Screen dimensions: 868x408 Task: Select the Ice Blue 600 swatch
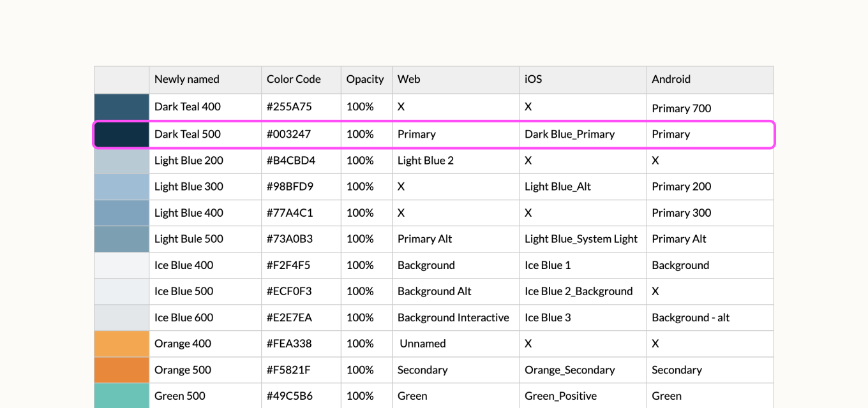click(x=121, y=317)
